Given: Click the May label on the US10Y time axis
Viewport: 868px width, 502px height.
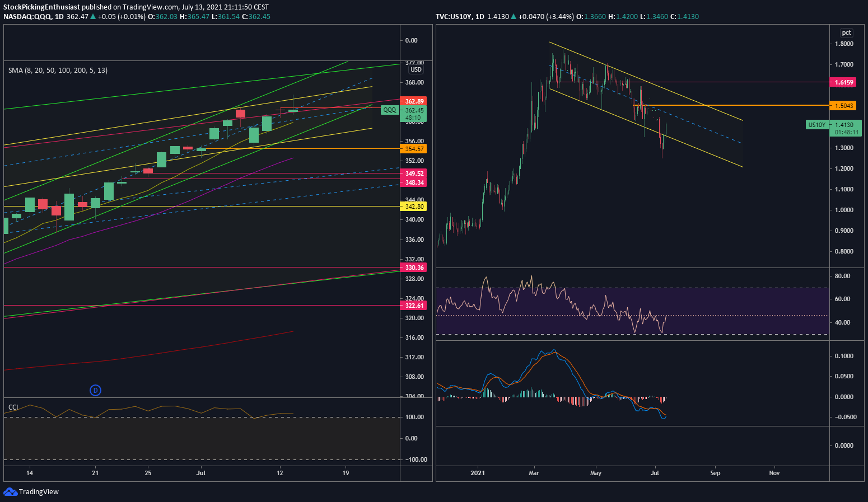Looking at the screenshot, I should click(596, 473).
